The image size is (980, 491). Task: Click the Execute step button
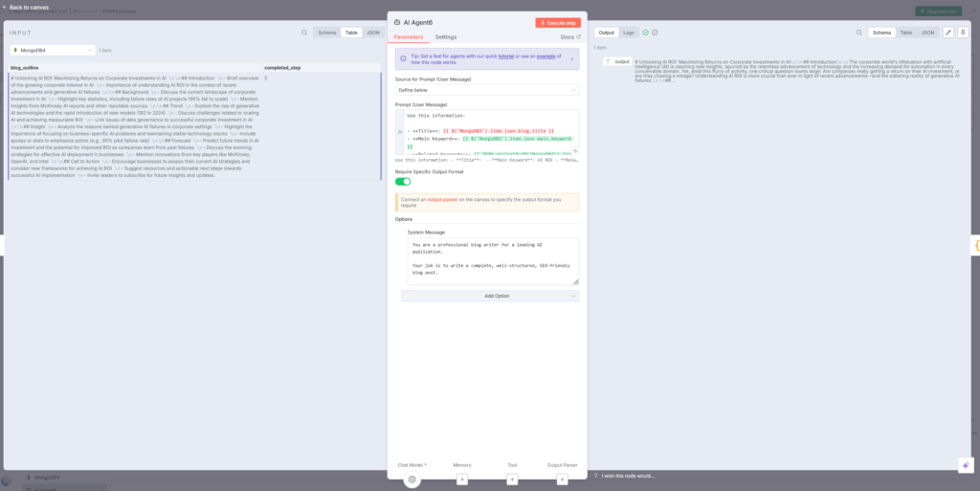(558, 22)
